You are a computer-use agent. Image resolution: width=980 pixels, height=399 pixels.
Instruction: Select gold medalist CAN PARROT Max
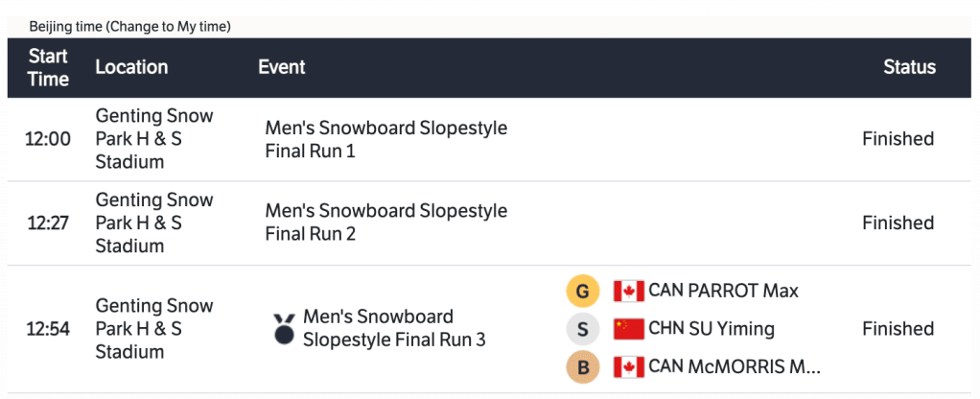pyautogui.click(x=723, y=291)
